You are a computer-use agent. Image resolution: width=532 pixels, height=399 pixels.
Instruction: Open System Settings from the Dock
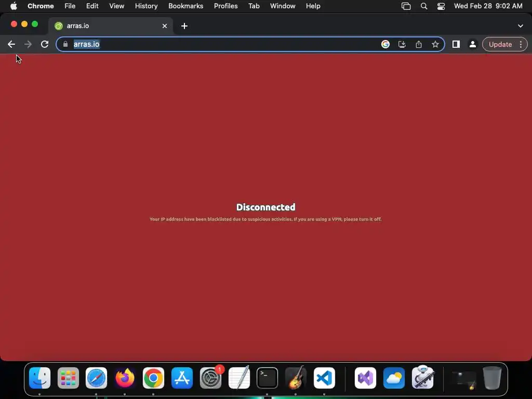click(x=210, y=378)
